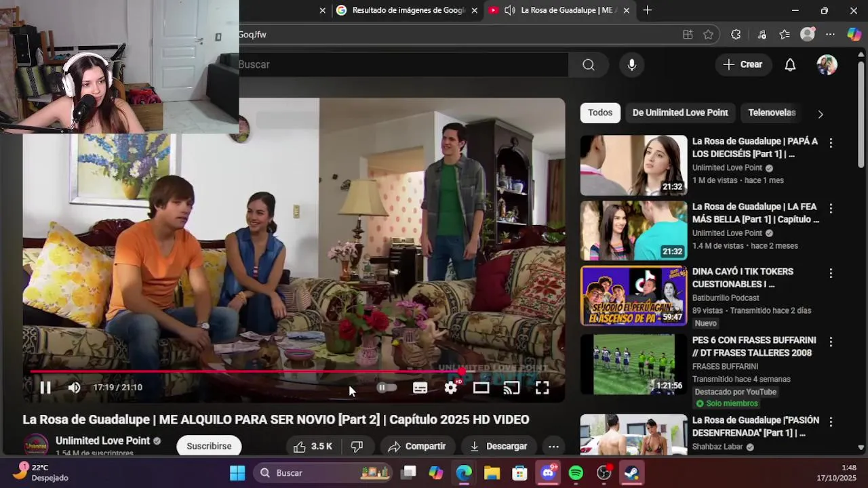This screenshot has height=488, width=868.
Task: Open options menu for LA FEA MÁS BELLA
Action: tap(831, 208)
